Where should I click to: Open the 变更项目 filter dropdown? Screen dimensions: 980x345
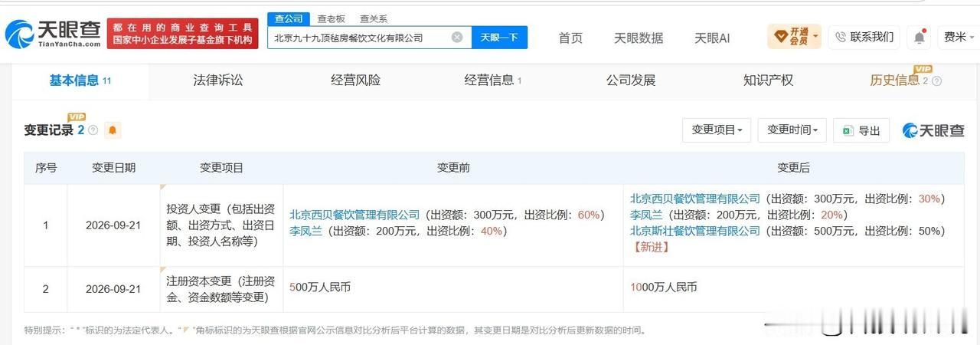click(717, 130)
